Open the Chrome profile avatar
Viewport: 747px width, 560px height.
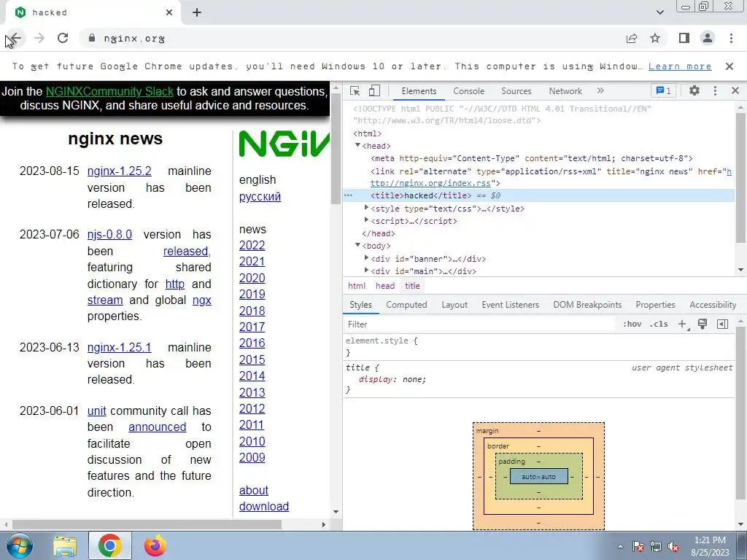click(708, 38)
